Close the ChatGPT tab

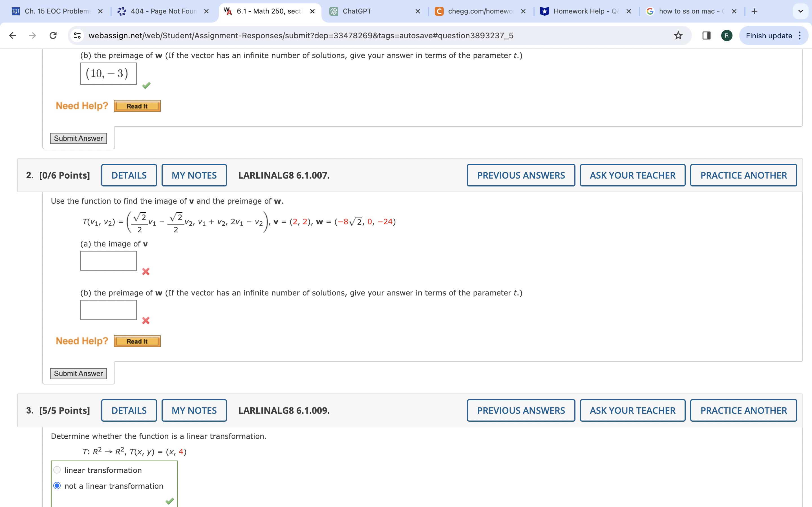click(418, 11)
